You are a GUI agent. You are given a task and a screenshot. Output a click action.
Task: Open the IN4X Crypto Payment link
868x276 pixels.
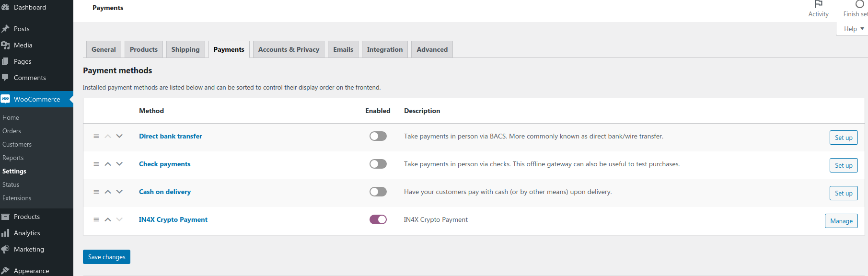click(x=173, y=219)
